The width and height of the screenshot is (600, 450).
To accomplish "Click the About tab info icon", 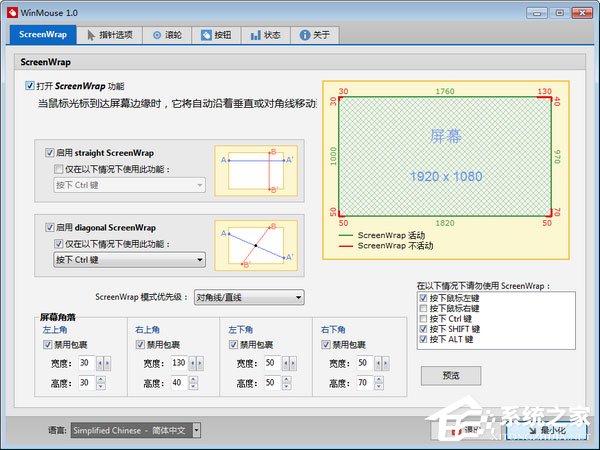I will click(x=304, y=35).
